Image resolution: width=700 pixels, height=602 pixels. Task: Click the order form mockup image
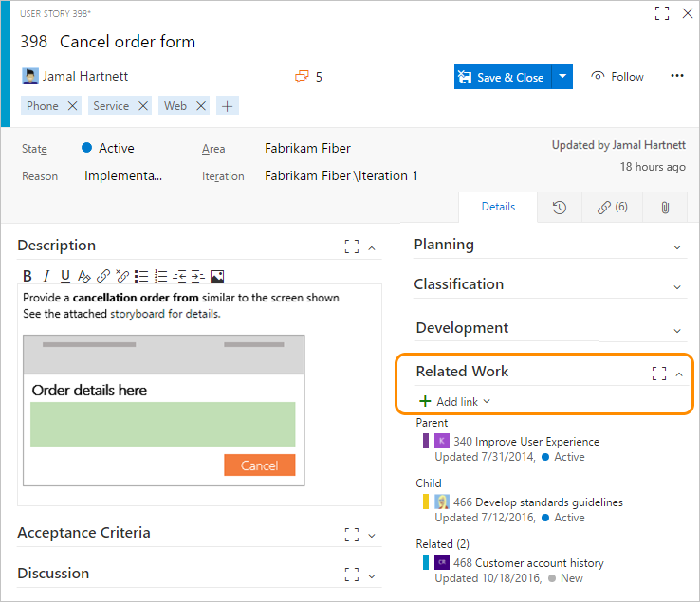coord(164,410)
